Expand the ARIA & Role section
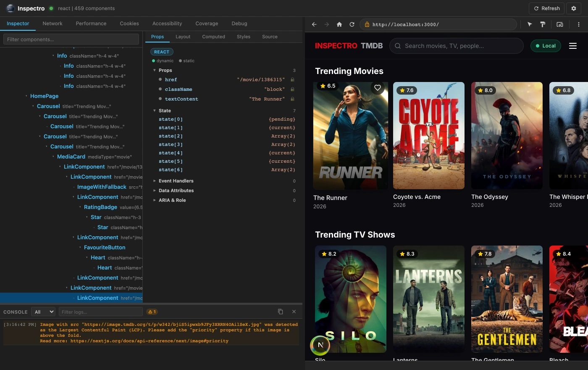This screenshot has height=370, width=588. tap(155, 200)
